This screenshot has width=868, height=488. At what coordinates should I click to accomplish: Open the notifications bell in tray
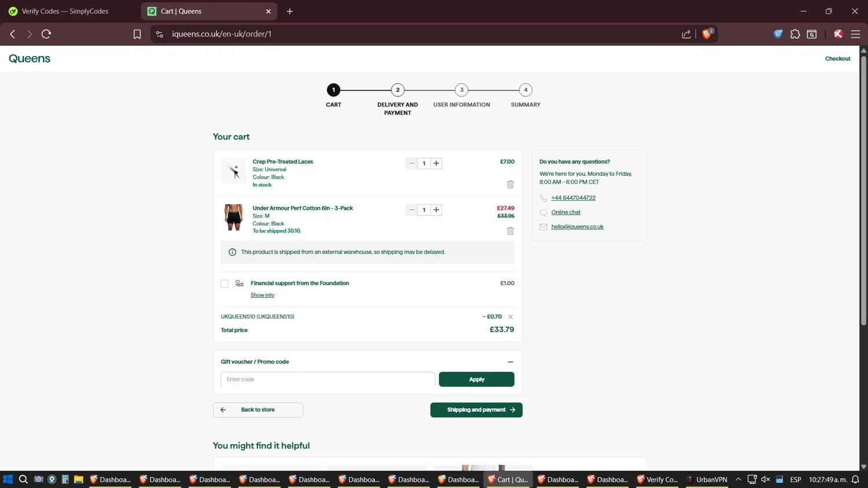[x=855, y=479]
